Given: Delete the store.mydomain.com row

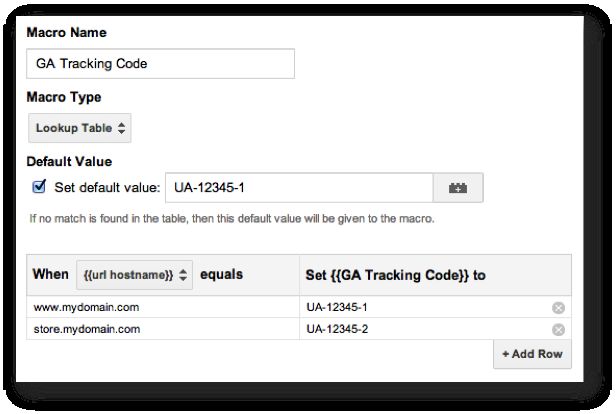Looking at the screenshot, I should point(558,330).
